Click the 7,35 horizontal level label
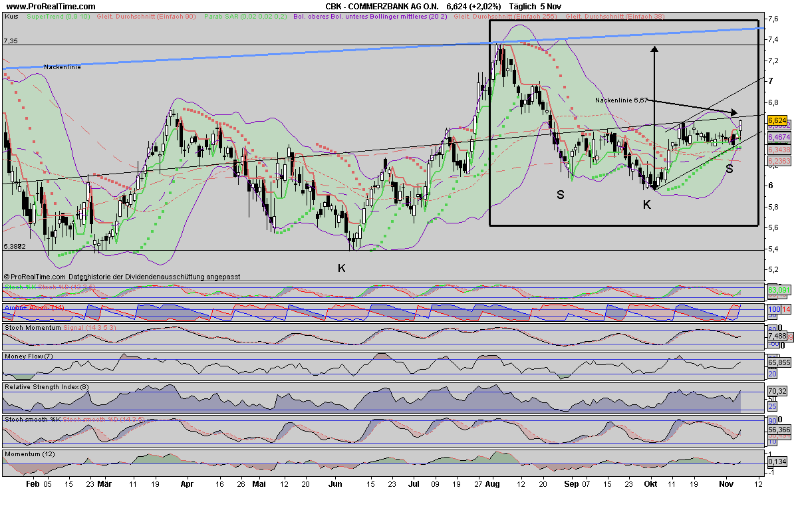798x532 pixels. [10, 41]
